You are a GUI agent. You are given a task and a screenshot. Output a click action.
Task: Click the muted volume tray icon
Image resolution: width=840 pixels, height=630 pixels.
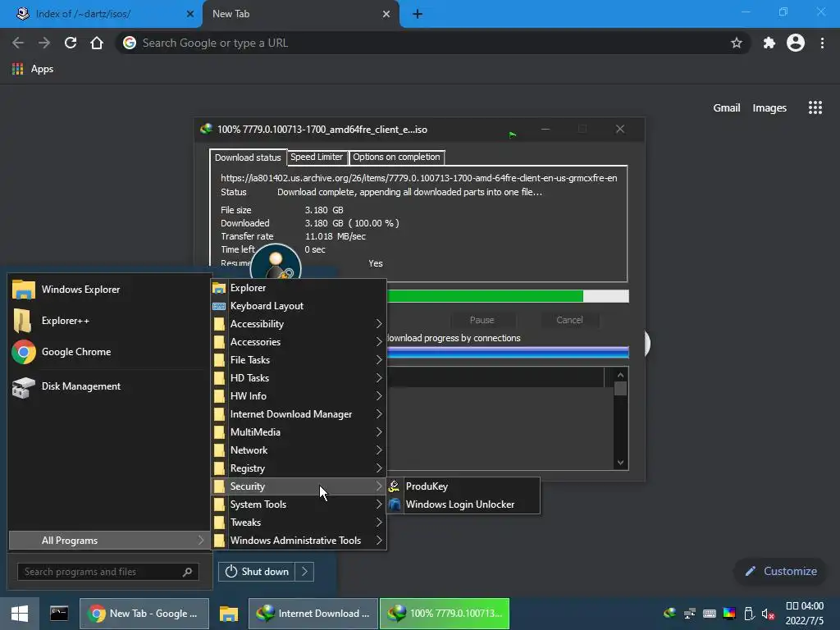[x=768, y=614]
